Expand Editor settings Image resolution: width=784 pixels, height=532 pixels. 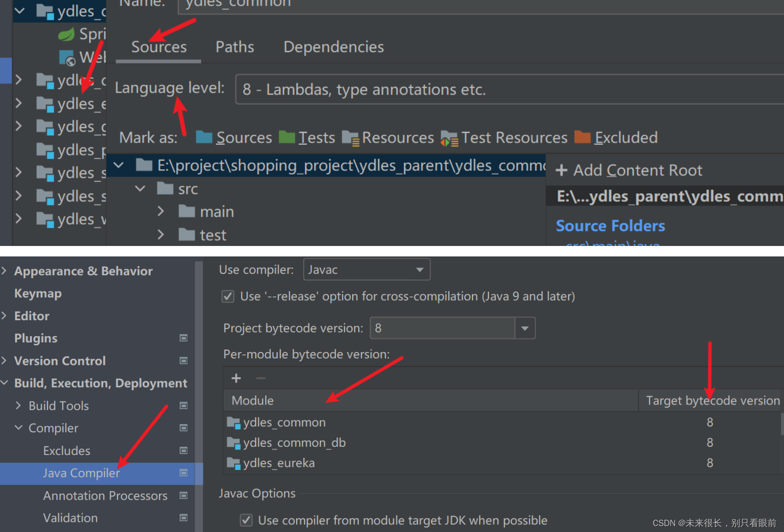(x=4, y=316)
